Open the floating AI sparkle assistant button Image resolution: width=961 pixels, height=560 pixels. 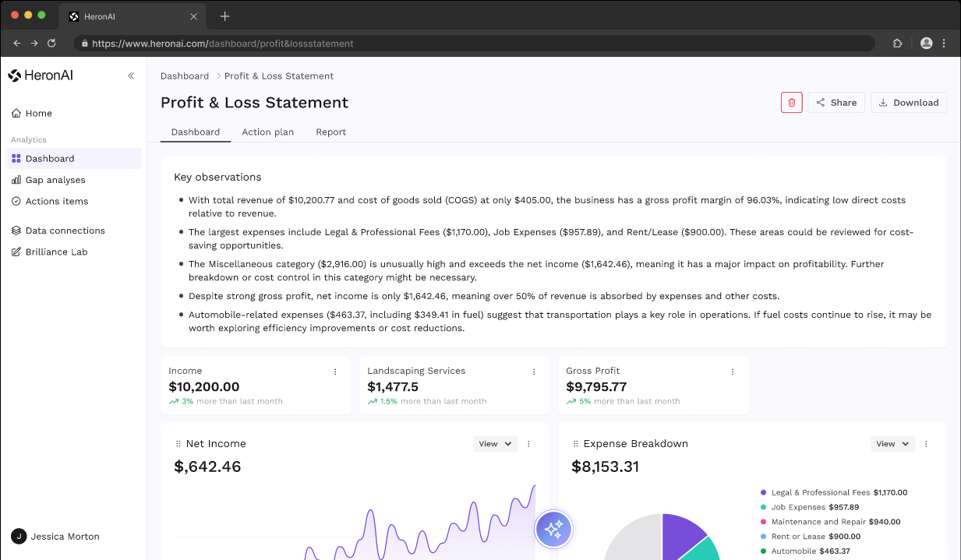click(553, 530)
